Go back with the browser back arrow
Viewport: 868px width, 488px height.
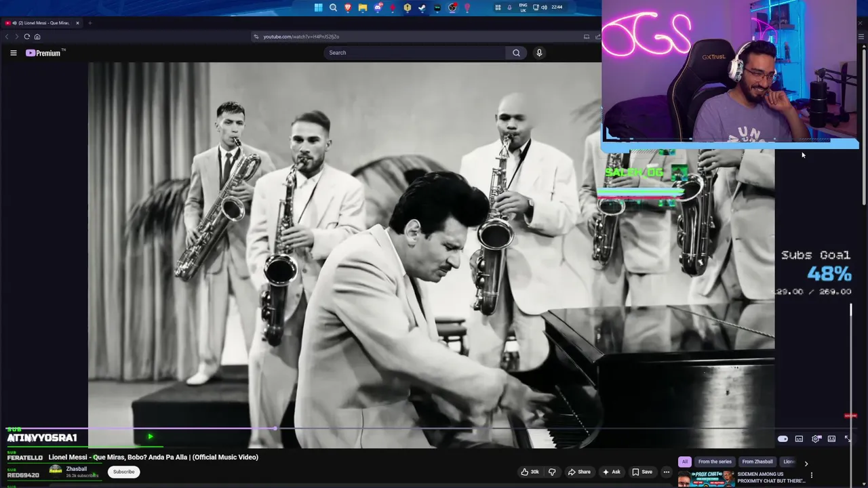point(7,37)
